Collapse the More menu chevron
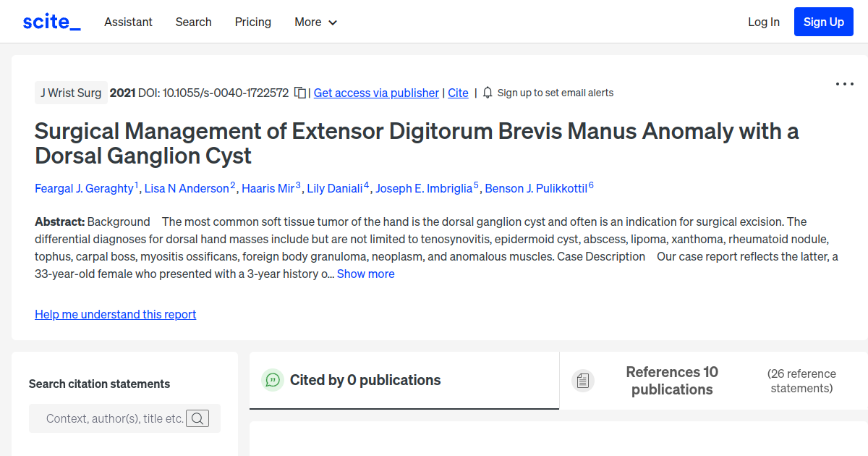868x456 pixels. coord(333,22)
